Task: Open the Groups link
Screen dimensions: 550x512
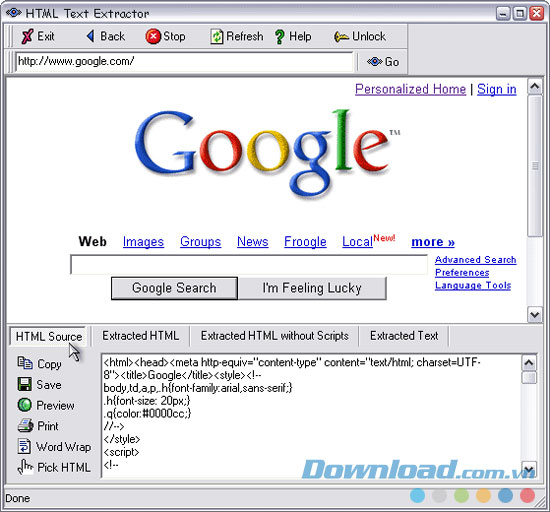Action: (200, 242)
